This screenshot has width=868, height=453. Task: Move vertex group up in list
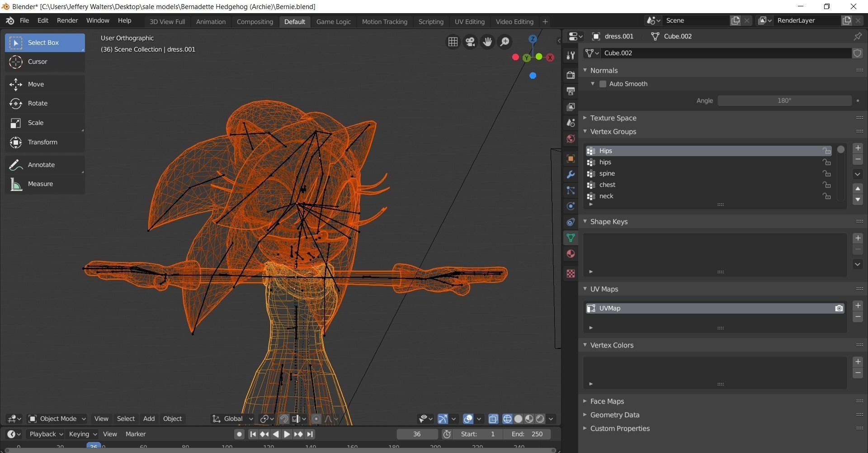click(x=858, y=189)
